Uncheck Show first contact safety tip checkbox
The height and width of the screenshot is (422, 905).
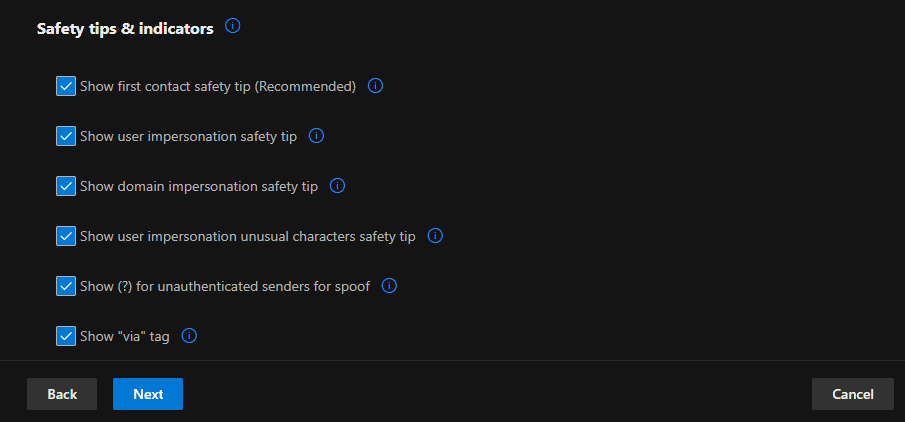click(x=66, y=86)
